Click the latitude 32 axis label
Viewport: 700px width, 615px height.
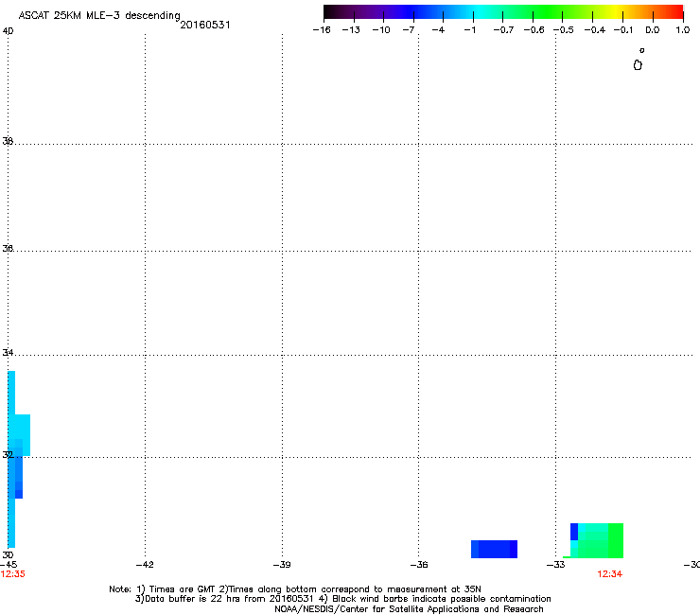point(8,455)
